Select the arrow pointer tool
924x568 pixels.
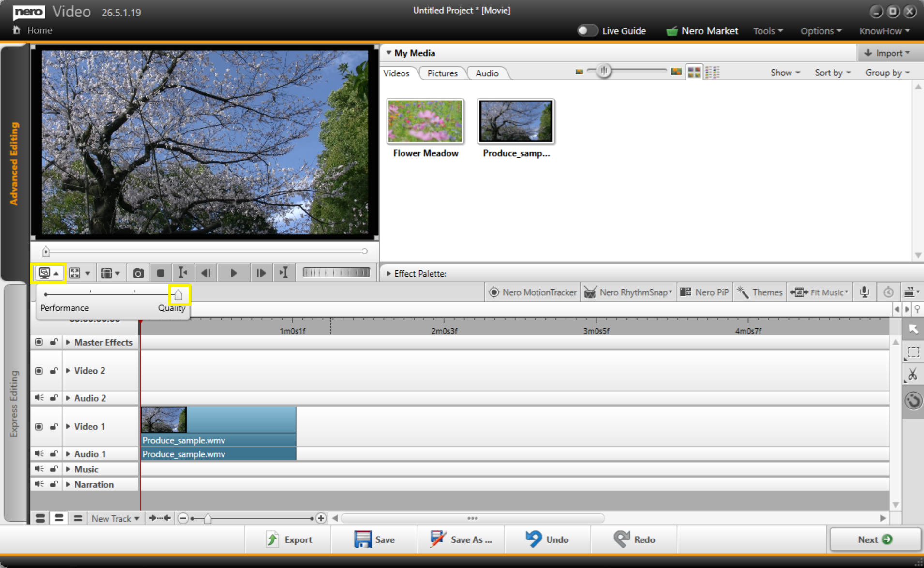click(x=913, y=329)
